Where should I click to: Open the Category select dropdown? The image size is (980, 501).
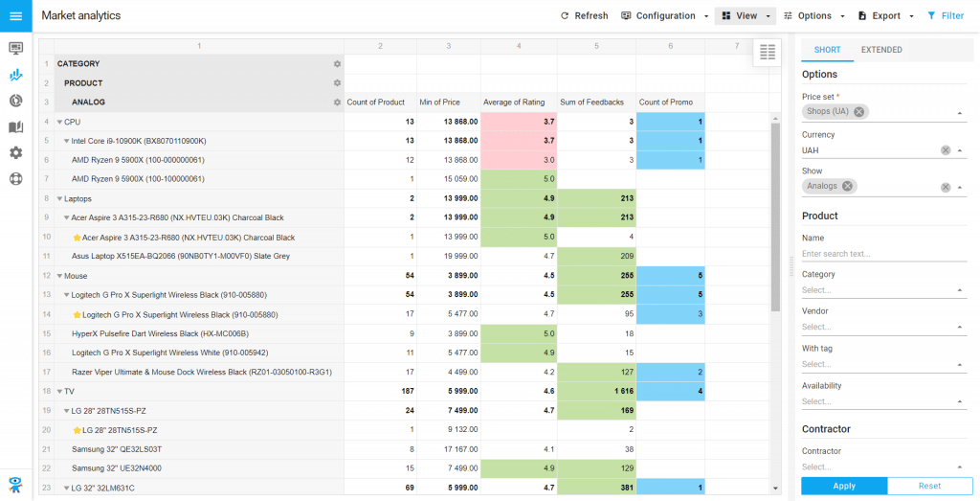click(880, 289)
